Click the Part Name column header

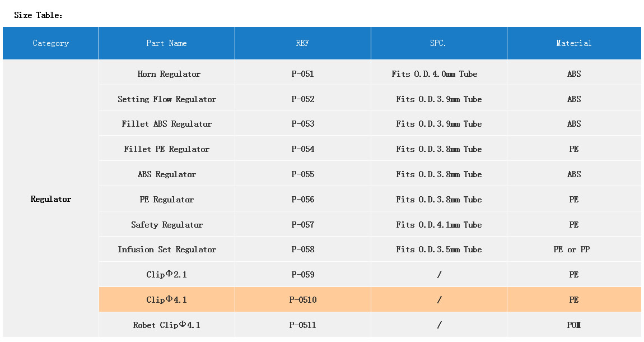pyautogui.click(x=166, y=43)
